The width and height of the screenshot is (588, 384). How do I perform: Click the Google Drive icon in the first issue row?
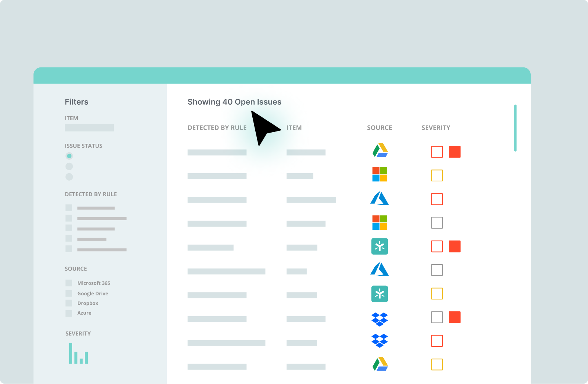coord(380,150)
